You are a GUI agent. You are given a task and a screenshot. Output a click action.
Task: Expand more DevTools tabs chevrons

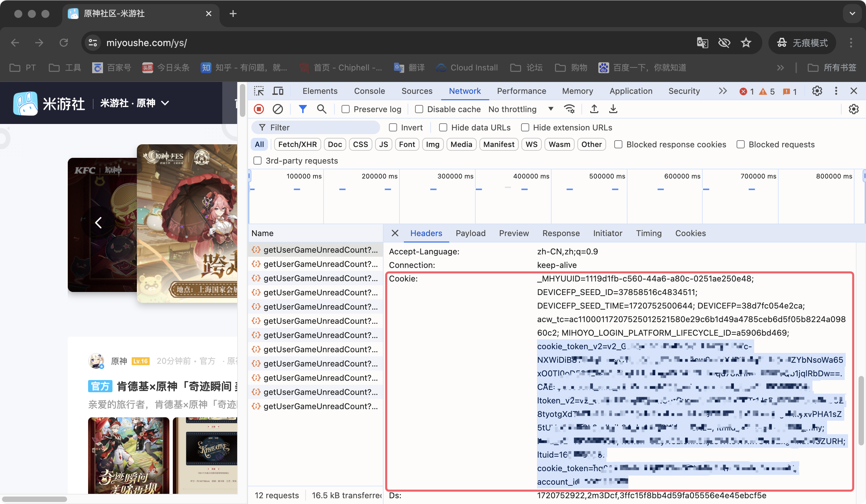point(723,91)
